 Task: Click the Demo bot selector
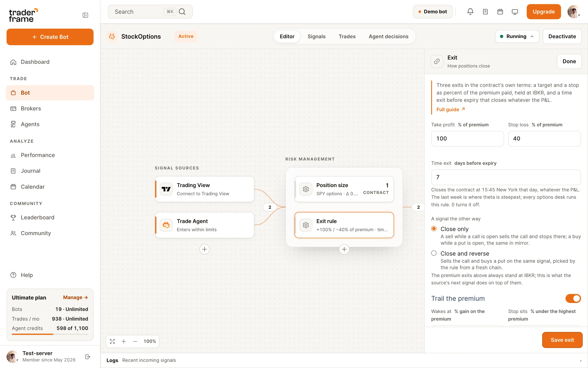pyautogui.click(x=432, y=12)
